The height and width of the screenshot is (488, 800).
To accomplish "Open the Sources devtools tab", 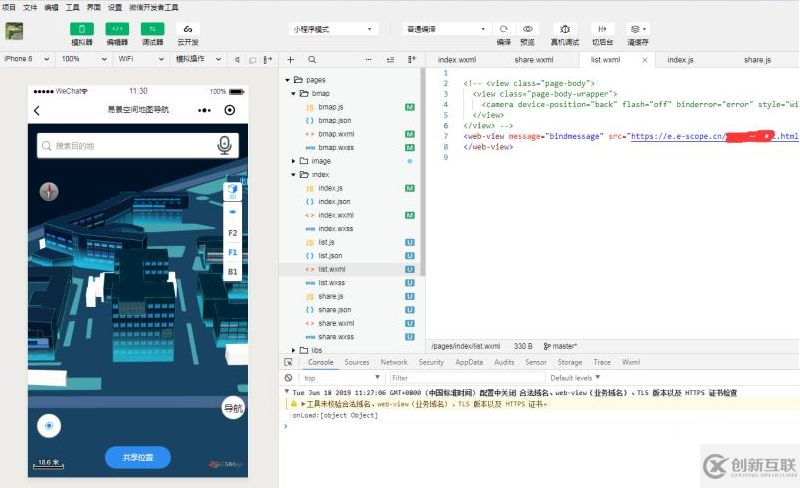I will (357, 362).
